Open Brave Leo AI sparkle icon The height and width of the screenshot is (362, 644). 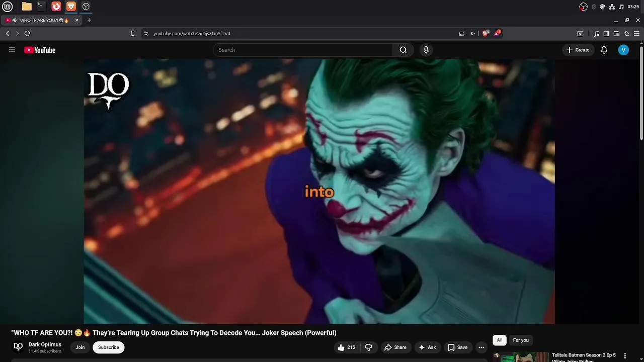tap(626, 33)
